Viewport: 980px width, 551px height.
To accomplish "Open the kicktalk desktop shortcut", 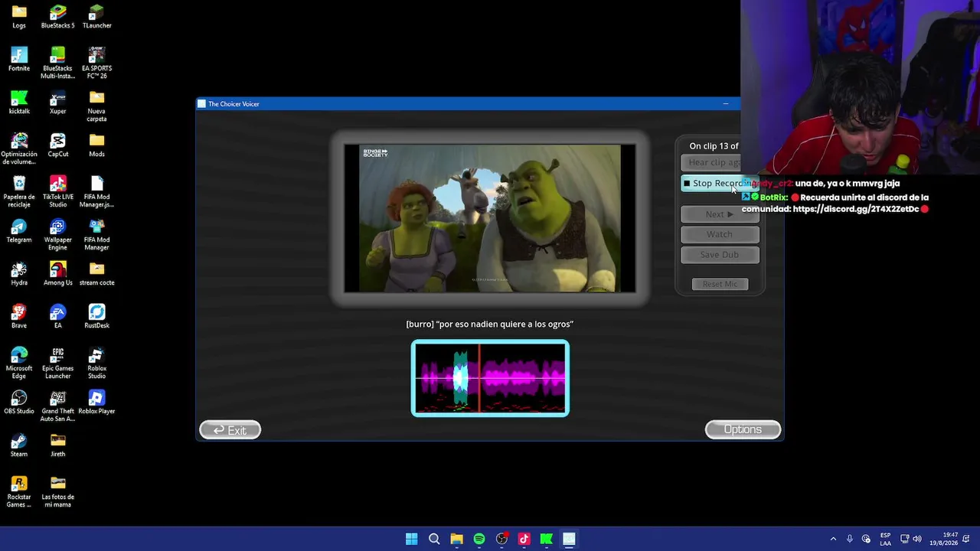I will tap(19, 103).
